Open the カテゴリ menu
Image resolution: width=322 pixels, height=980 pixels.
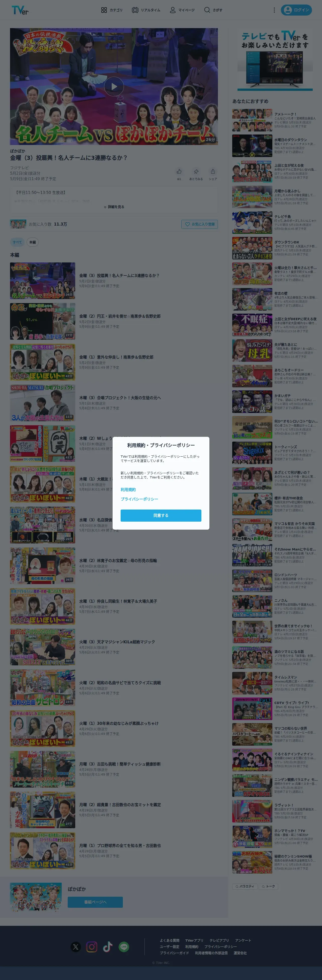tap(112, 10)
